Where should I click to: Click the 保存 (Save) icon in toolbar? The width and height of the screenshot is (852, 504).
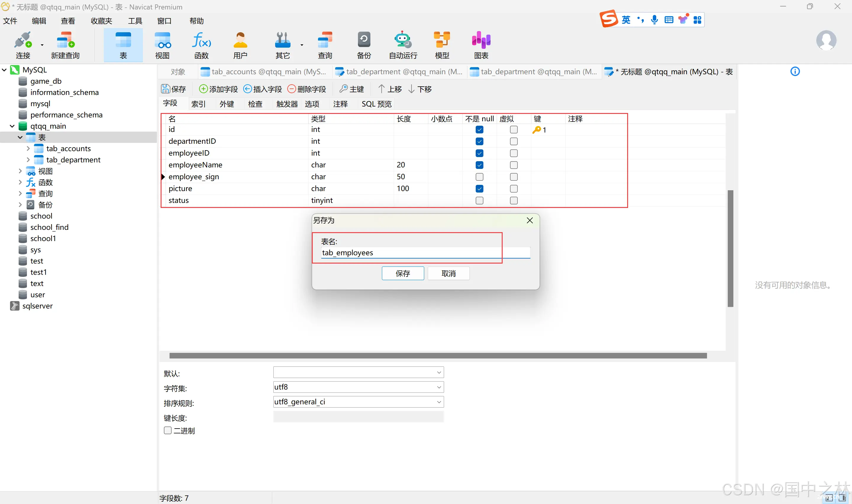[x=174, y=89]
